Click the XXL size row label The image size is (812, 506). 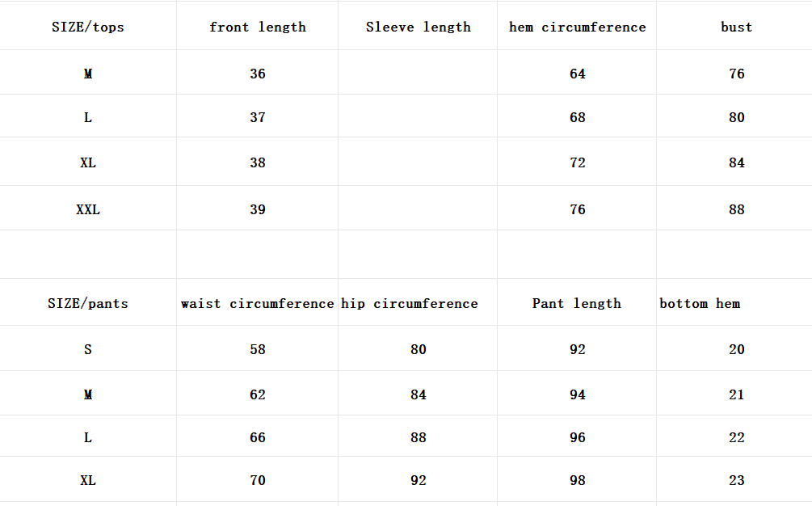(88, 209)
